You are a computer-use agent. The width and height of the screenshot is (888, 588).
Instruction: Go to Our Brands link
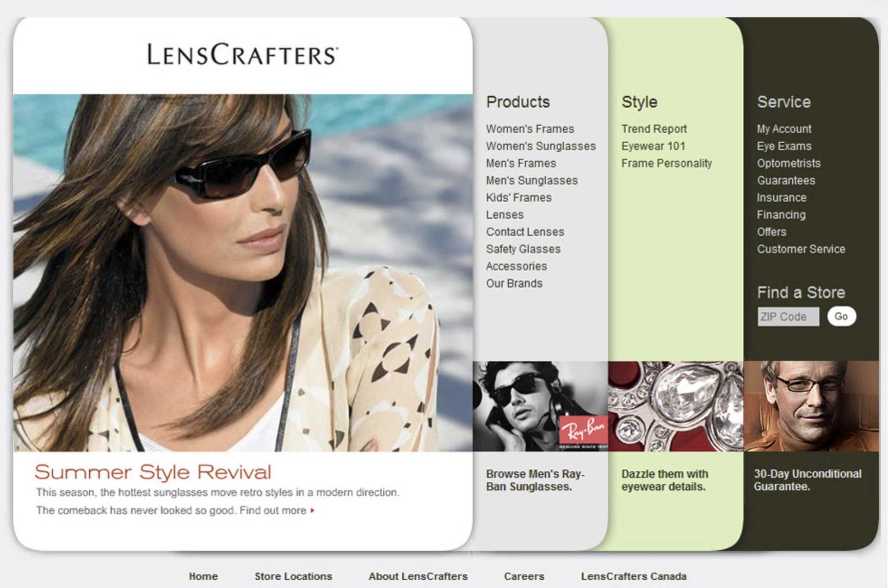coord(514,283)
